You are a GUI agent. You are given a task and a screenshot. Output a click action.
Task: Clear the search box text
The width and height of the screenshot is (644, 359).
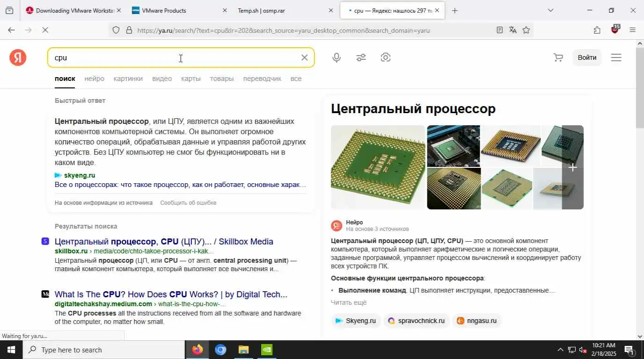(x=304, y=57)
